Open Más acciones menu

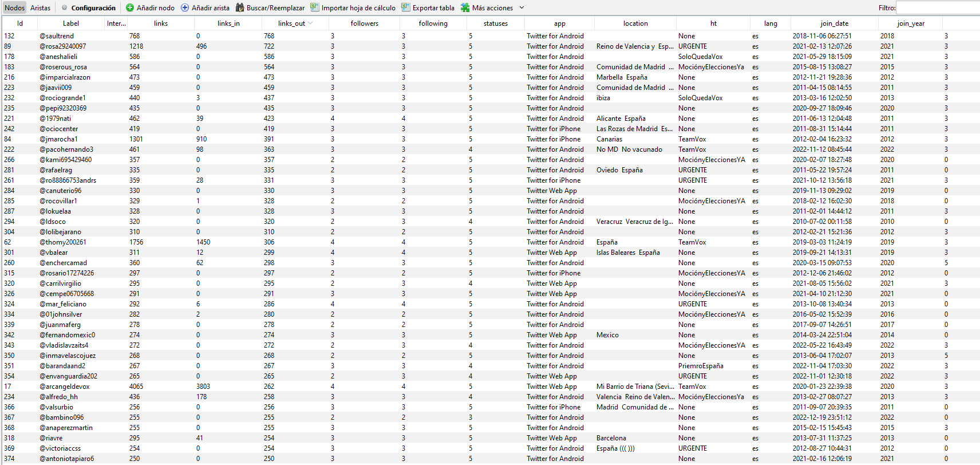(487, 7)
